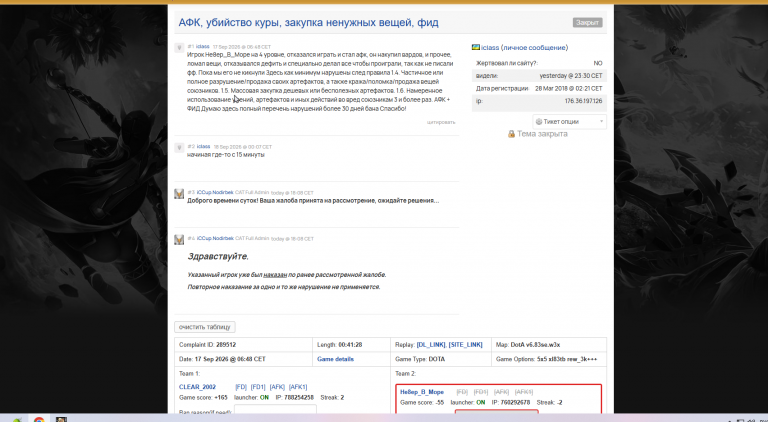Click the #4 post number
The width and height of the screenshot is (768, 422).
tap(191, 238)
